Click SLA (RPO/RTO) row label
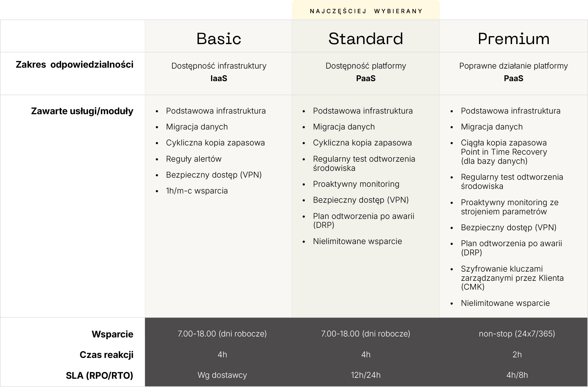Image resolution: width=588 pixels, height=387 pixels. click(100, 375)
